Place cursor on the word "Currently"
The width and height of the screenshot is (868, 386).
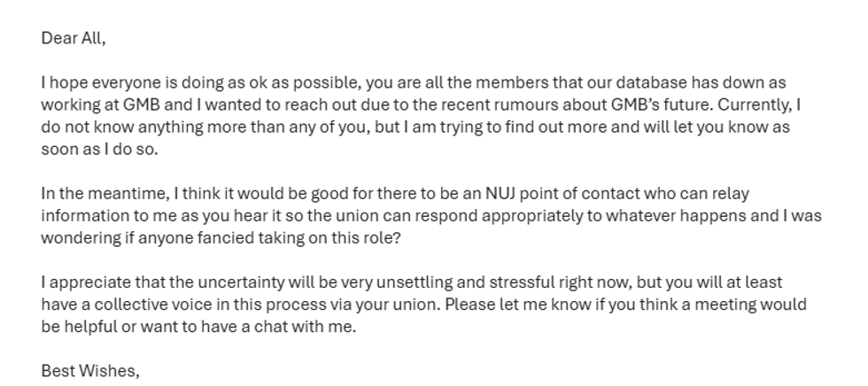pyautogui.click(x=757, y=104)
